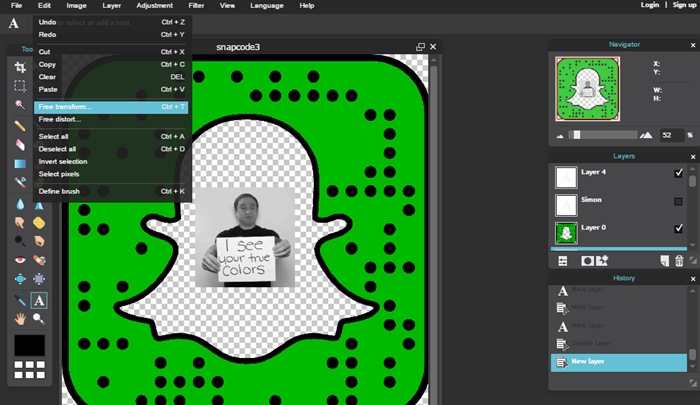The width and height of the screenshot is (700, 405).
Task: Select the Red Eye Reduction tool
Action: coord(20,260)
